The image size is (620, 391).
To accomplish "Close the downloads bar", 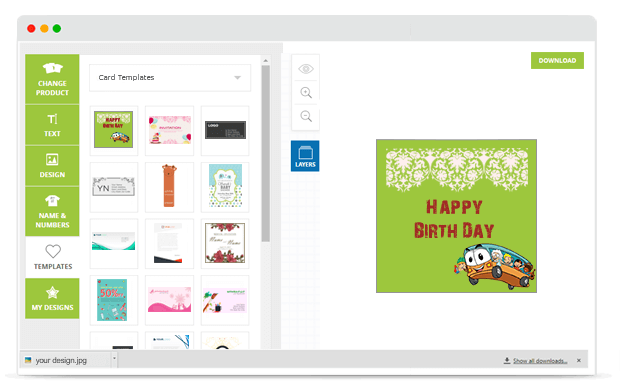I will coord(579,361).
